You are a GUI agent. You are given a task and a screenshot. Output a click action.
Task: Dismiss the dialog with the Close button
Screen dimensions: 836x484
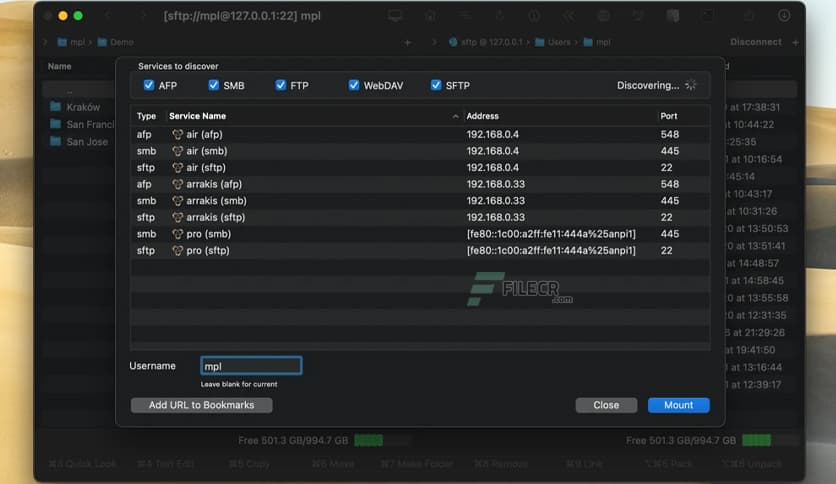pos(606,405)
